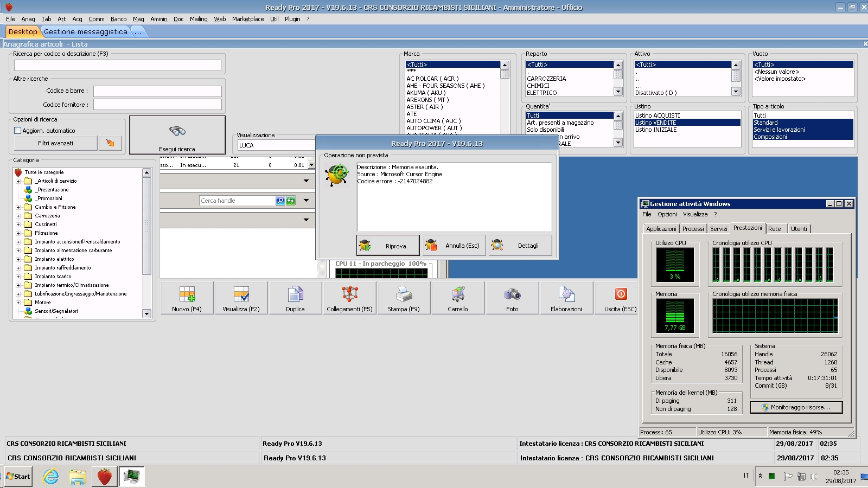
Task: Select Tutte le categorie tree root
Action: click(44, 172)
